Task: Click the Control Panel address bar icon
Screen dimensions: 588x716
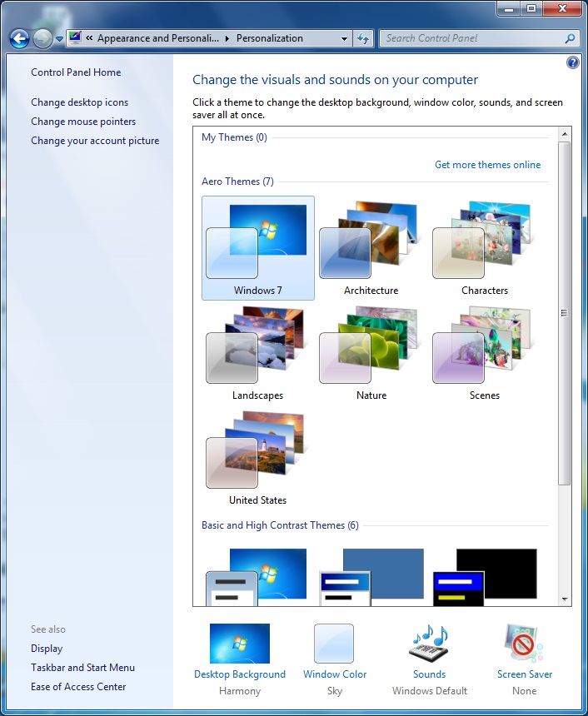Action: (75, 38)
